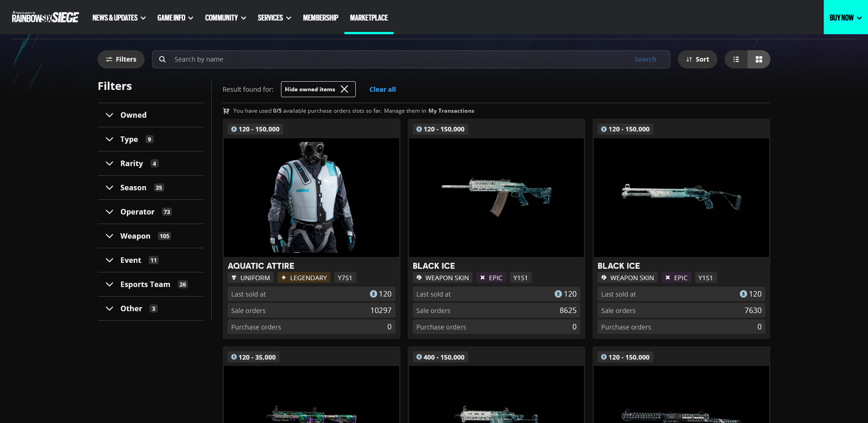Click the Search button in search bar
This screenshot has width=868, height=423.
(x=645, y=59)
